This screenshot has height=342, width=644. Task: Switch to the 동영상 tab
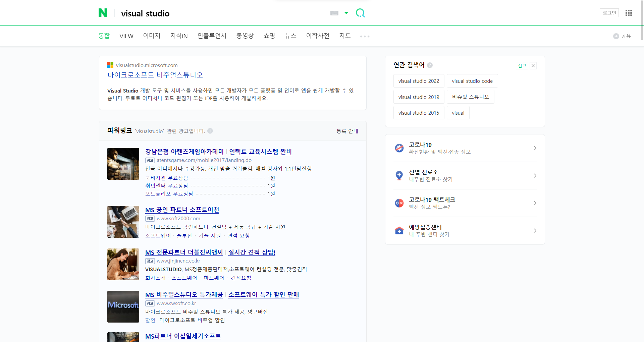(x=245, y=36)
